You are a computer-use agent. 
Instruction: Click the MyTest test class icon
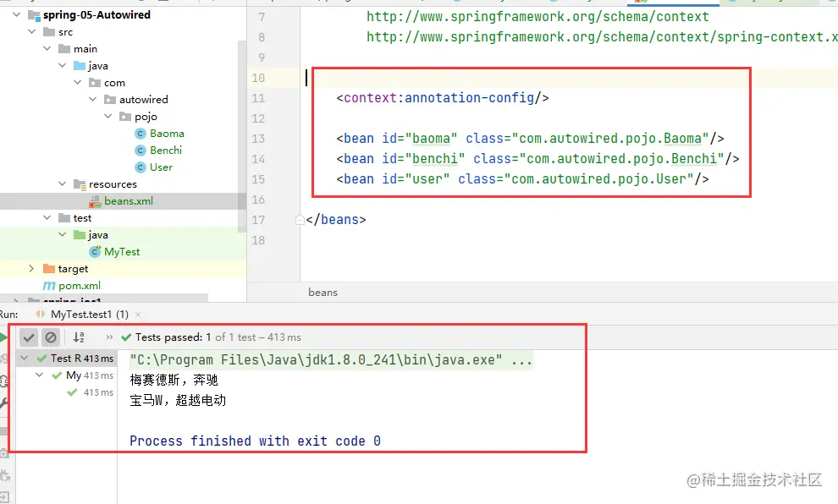pyautogui.click(x=95, y=251)
